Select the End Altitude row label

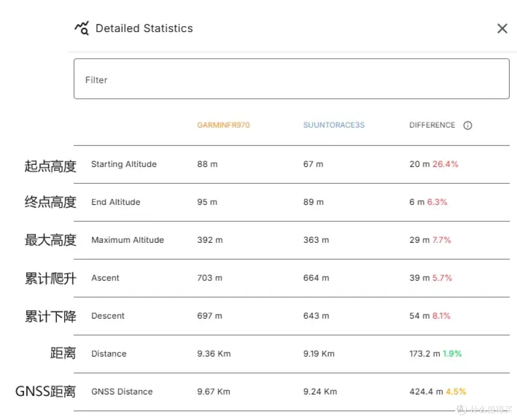click(116, 202)
